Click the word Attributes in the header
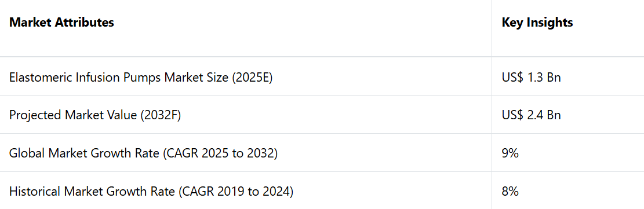 pyautogui.click(x=85, y=23)
